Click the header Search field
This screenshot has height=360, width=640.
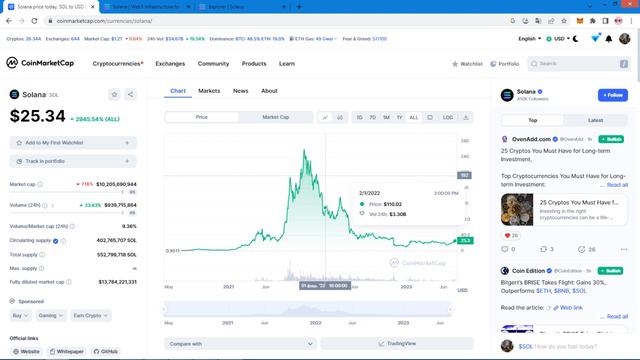click(578, 64)
